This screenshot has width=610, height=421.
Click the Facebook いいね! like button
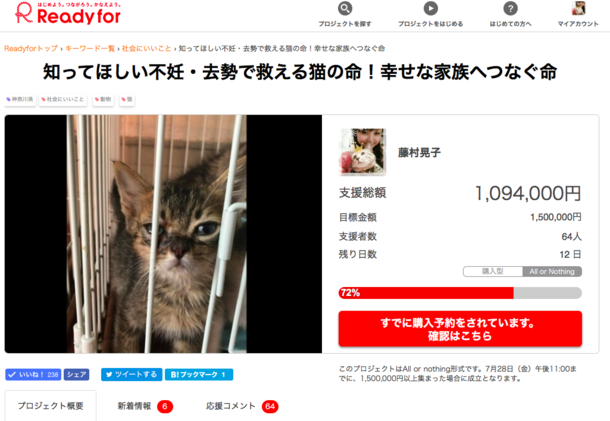(x=33, y=374)
